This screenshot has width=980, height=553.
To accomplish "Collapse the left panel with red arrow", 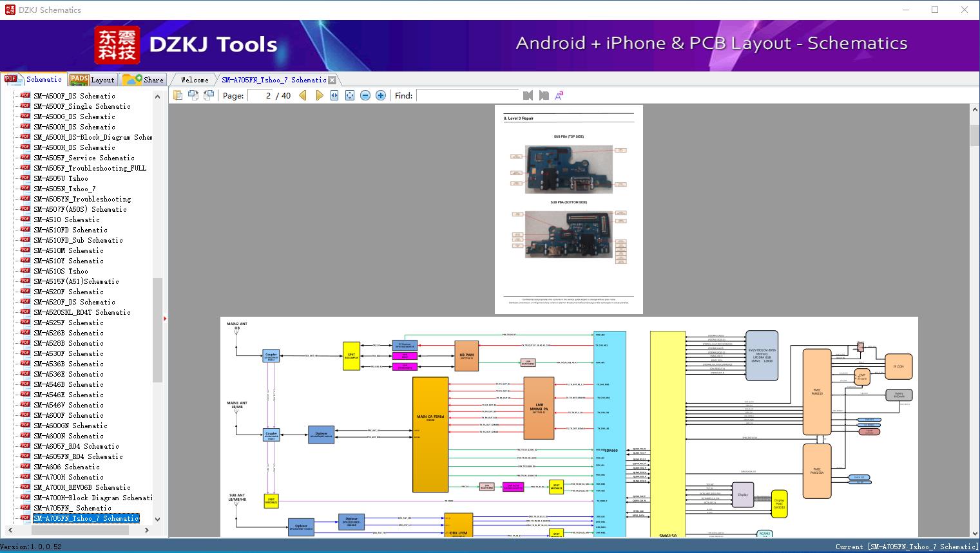I will pyautogui.click(x=165, y=318).
